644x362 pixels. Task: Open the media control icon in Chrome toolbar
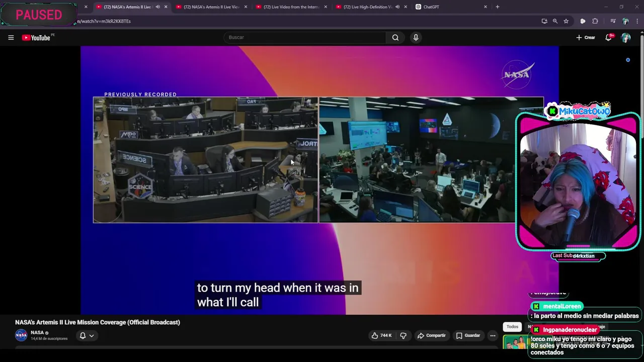pyautogui.click(x=613, y=21)
